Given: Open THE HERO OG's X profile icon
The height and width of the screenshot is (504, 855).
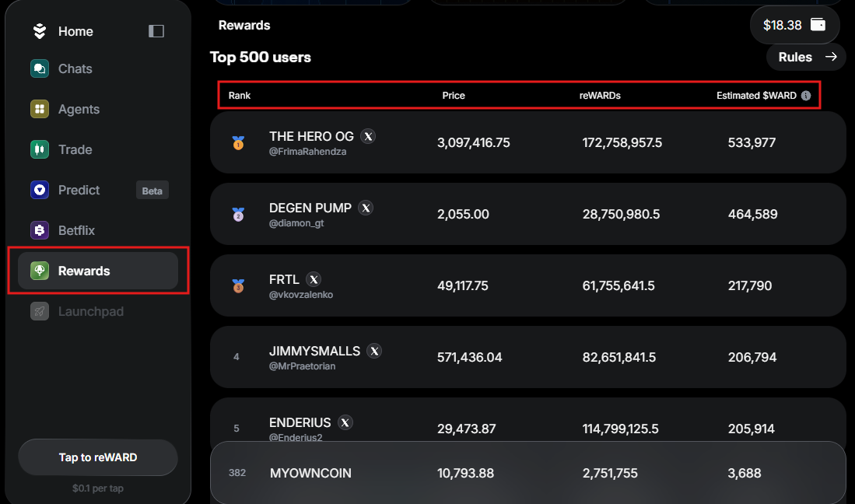Looking at the screenshot, I should [368, 135].
